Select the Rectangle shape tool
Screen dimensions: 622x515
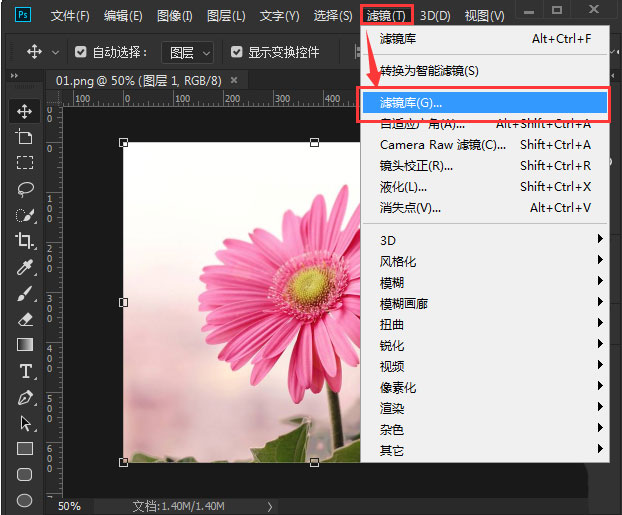(x=25, y=449)
